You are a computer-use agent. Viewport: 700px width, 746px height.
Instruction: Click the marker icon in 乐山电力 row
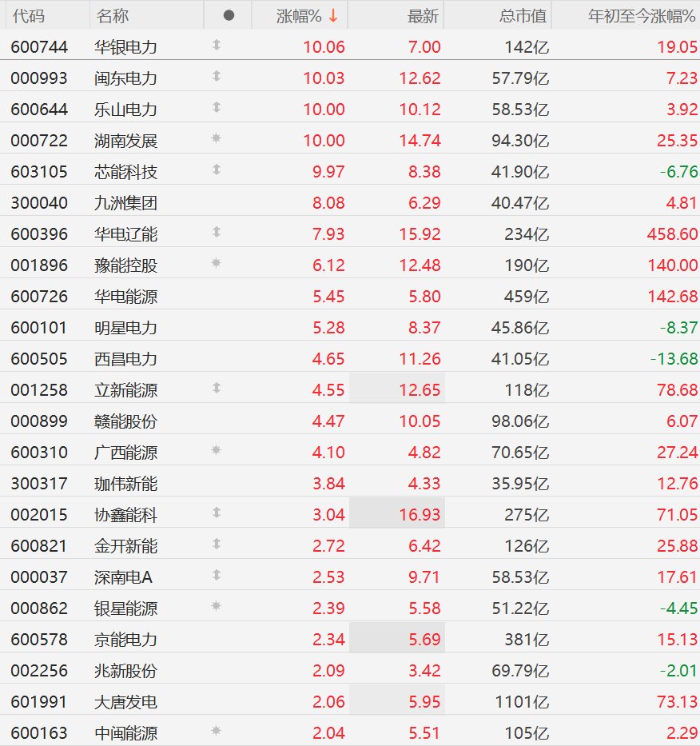coord(217,107)
